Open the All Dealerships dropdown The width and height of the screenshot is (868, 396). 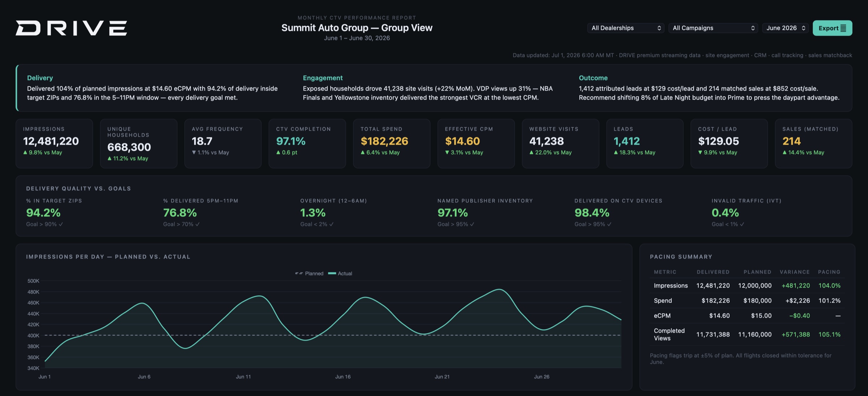[x=626, y=28]
